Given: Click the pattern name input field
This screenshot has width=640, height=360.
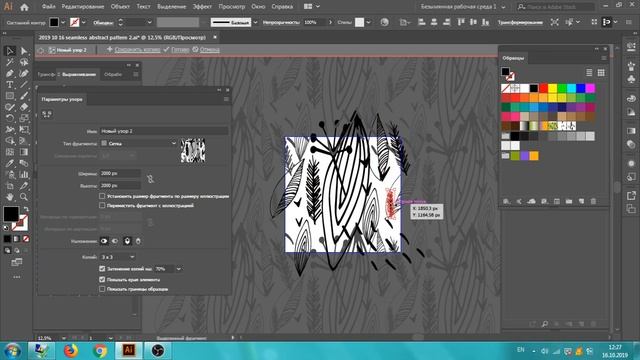Looking at the screenshot, I should (x=164, y=131).
